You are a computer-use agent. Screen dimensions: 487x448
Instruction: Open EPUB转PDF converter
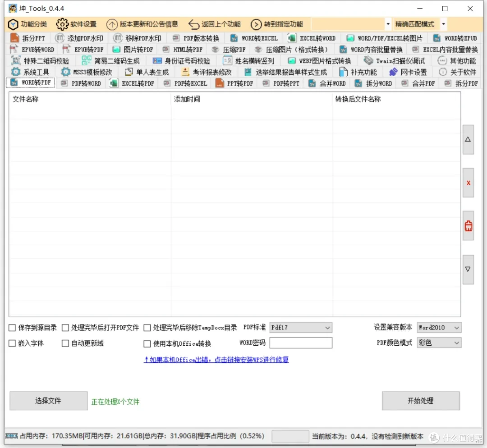tap(83, 50)
